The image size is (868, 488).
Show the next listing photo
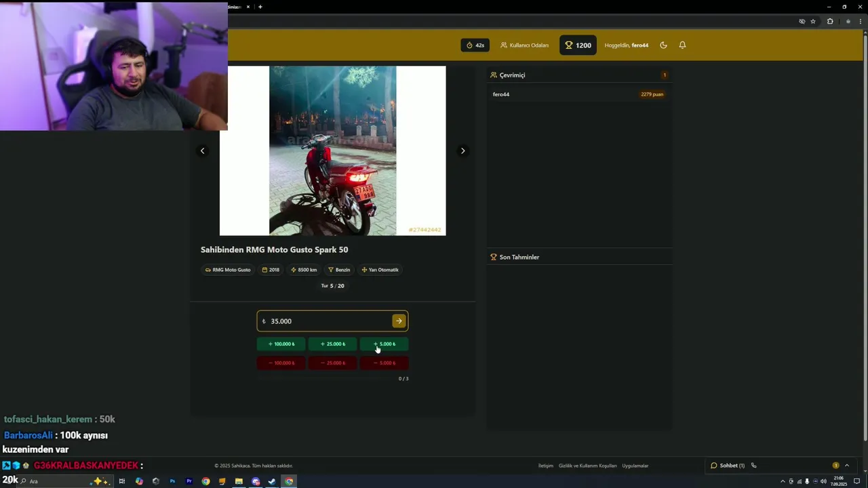click(x=462, y=151)
